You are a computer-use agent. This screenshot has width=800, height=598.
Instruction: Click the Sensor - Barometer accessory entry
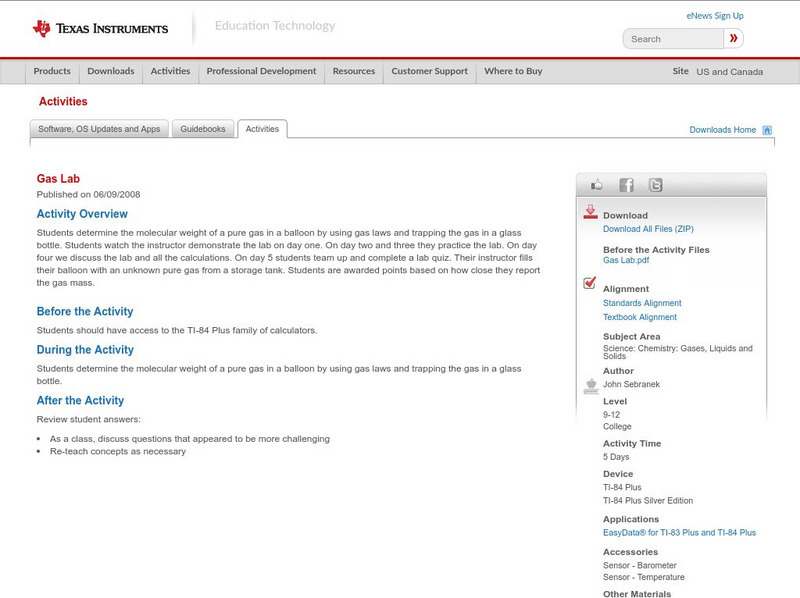click(640, 565)
